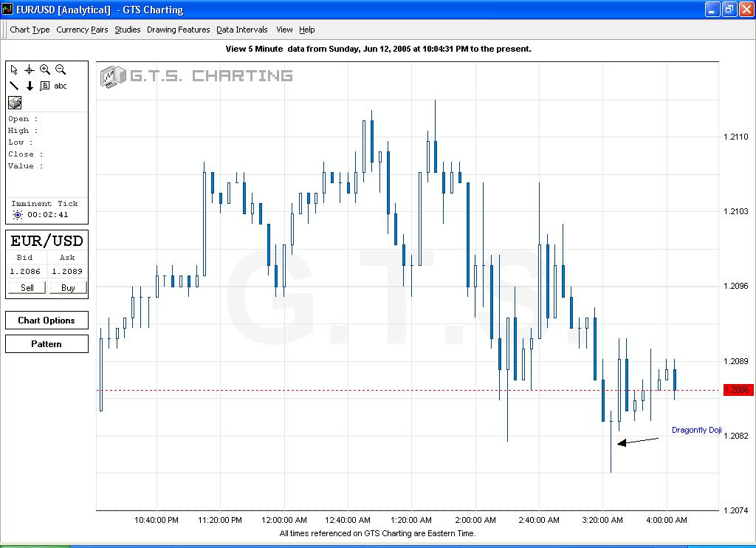Click the Pattern button

point(47,344)
